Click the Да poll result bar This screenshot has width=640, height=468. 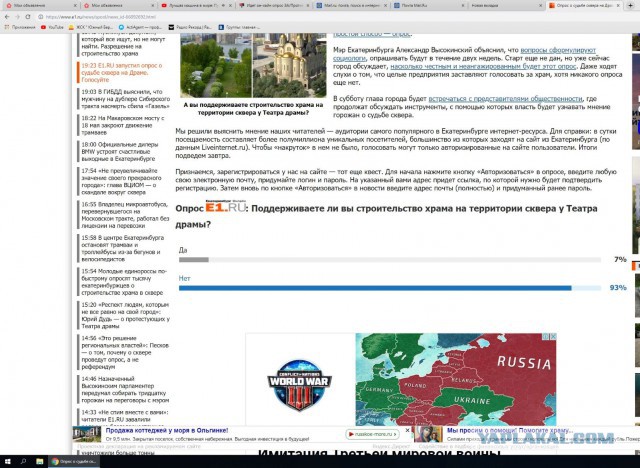[x=390, y=260]
